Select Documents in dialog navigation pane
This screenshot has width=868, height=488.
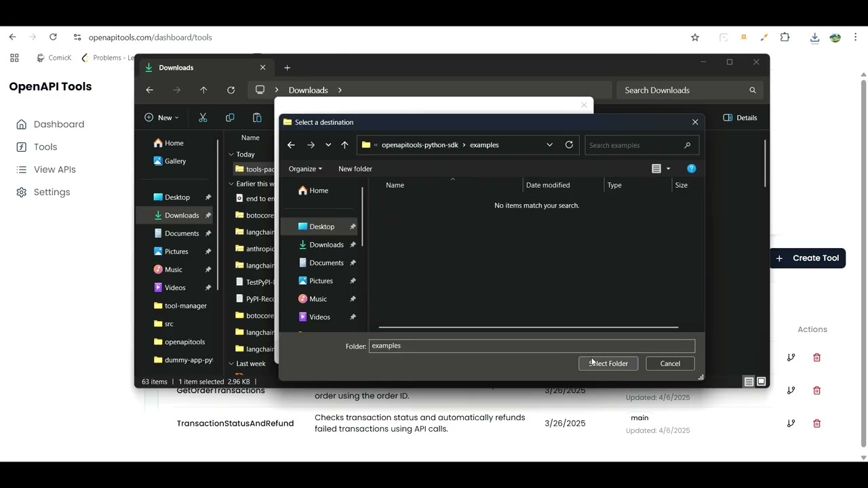point(326,263)
